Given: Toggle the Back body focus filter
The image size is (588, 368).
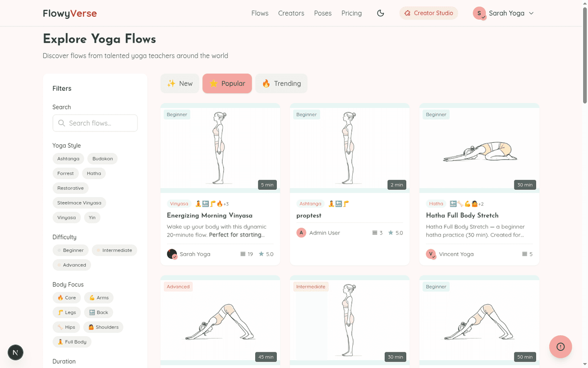Looking at the screenshot, I should tap(98, 312).
